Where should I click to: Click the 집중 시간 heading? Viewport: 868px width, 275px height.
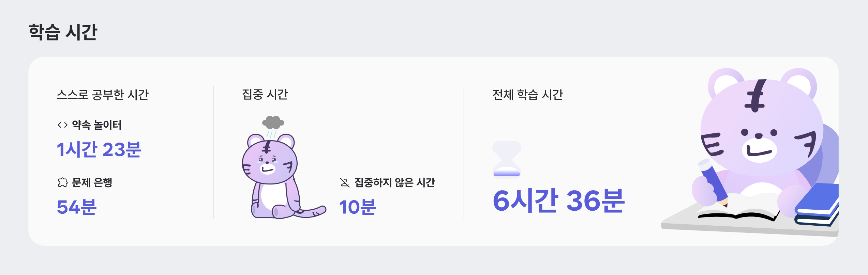(x=265, y=94)
